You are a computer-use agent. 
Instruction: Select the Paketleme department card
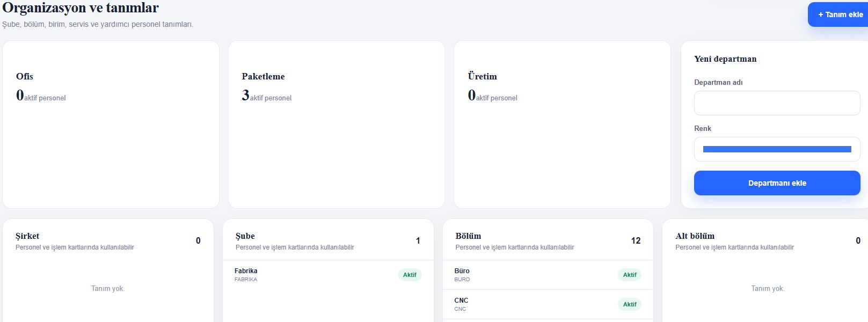click(337, 125)
